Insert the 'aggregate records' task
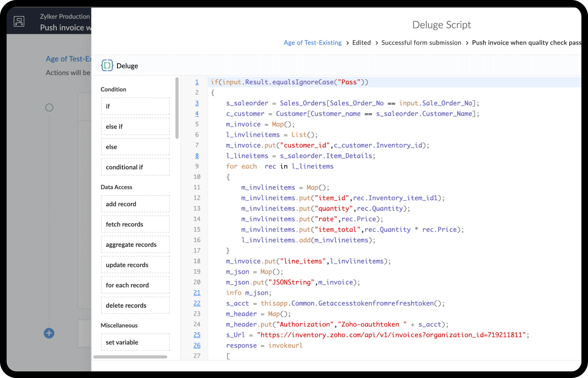Image resolution: width=588 pixels, height=378 pixels. pos(135,244)
